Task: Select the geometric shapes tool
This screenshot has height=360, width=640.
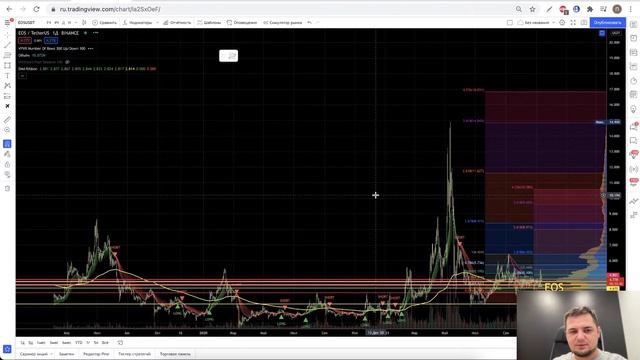Action: coord(7,65)
